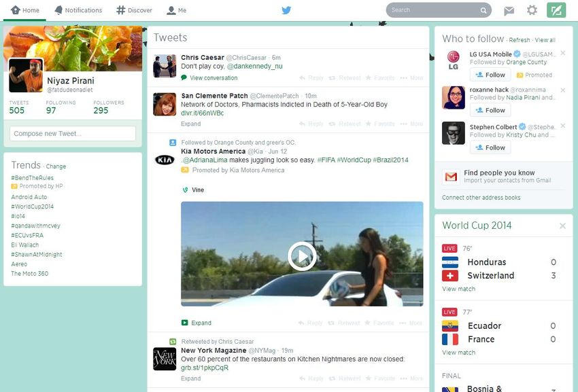578x392 pixels.
Task: Favorite the Kia Motors America tweet
Action: click(379, 323)
